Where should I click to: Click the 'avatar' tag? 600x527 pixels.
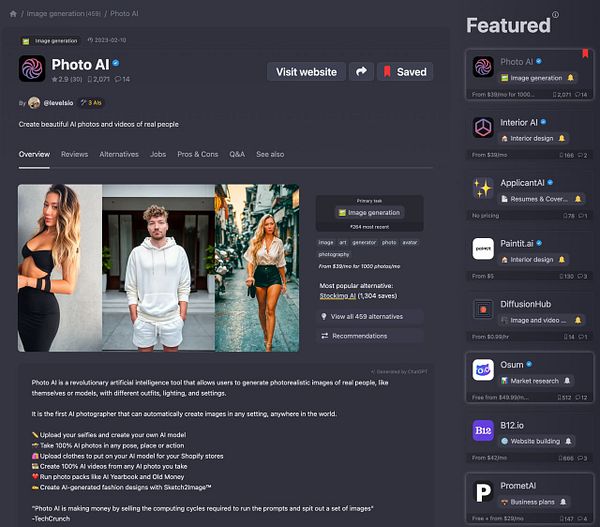coord(409,243)
